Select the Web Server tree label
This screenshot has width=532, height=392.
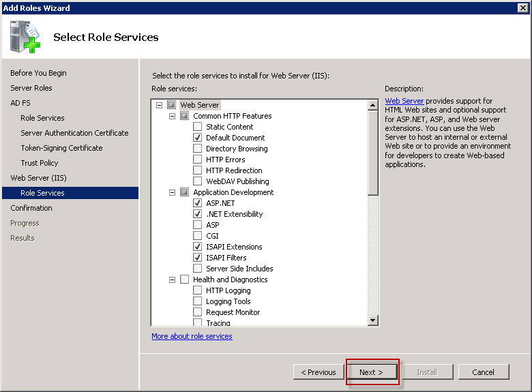(x=199, y=105)
